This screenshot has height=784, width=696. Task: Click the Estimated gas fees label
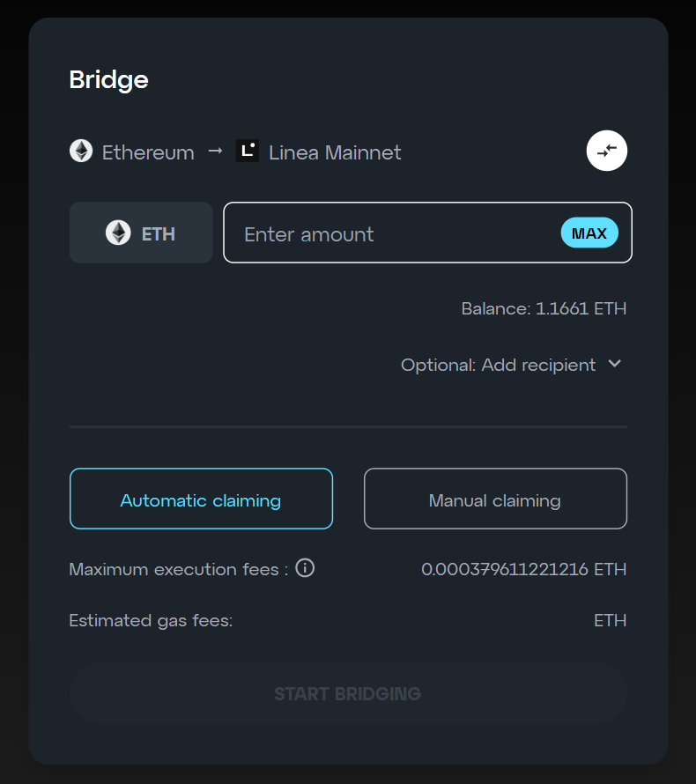click(x=151, y=620)
